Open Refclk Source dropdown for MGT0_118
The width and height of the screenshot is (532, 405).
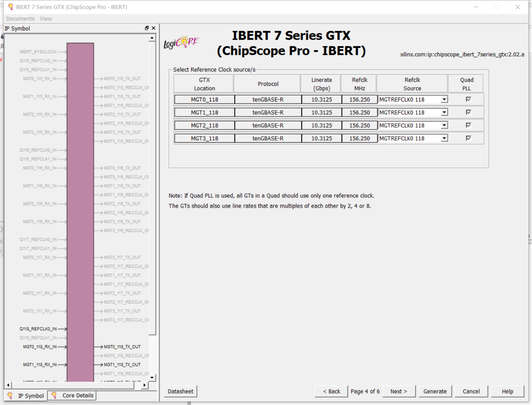click(444, 99)
